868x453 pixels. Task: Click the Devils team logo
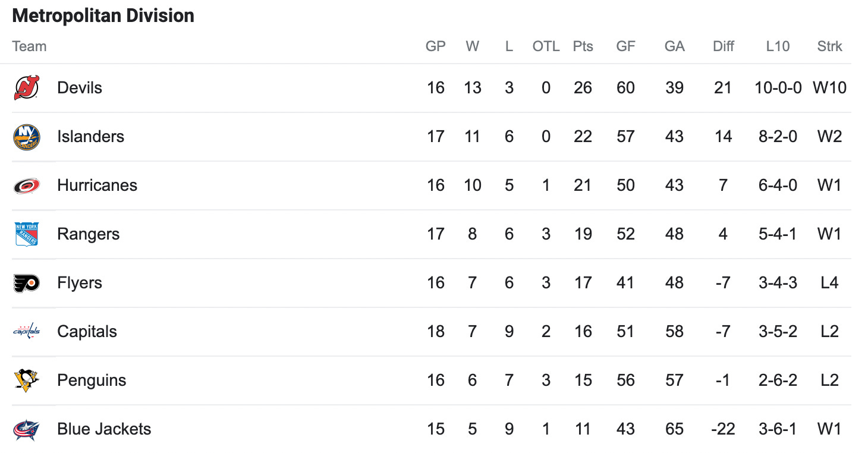tap(27, 88)
